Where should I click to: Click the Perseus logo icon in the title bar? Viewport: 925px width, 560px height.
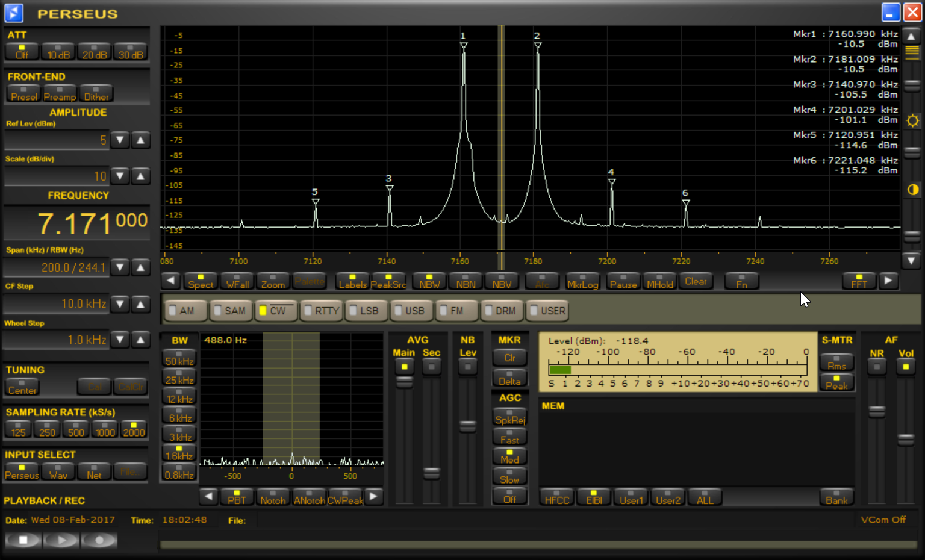coord(13,13)
